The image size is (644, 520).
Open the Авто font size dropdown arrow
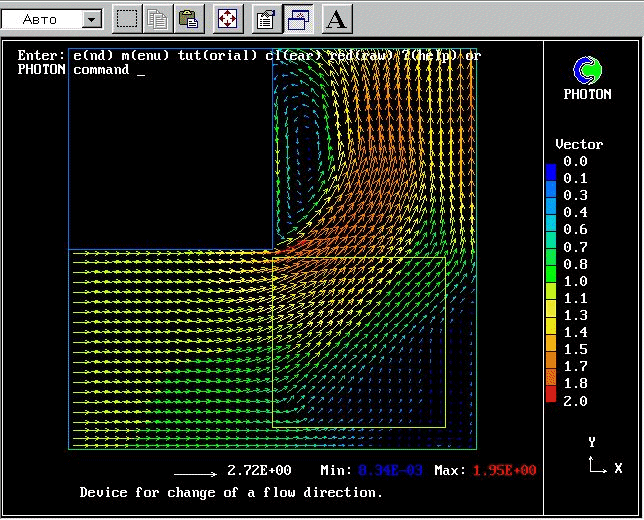point(92,19)
